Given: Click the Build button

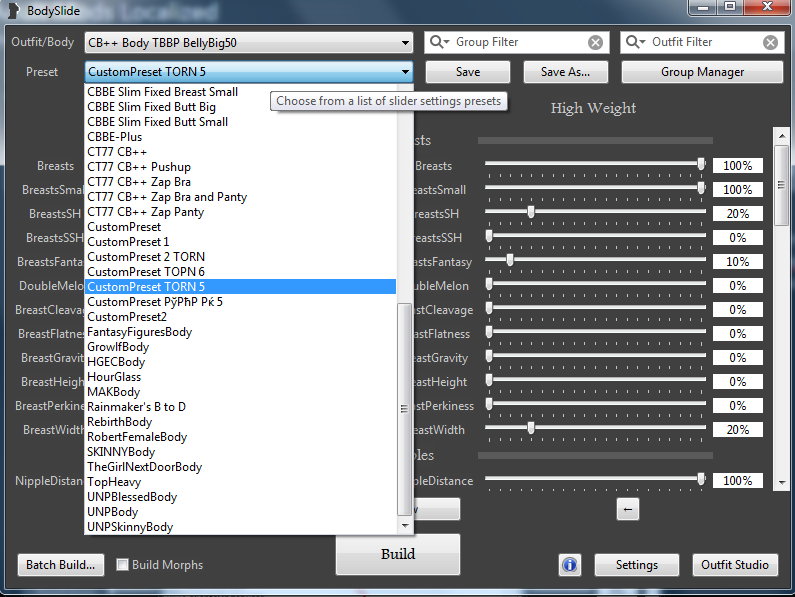Looking at the screenshot, I should 397,554.
